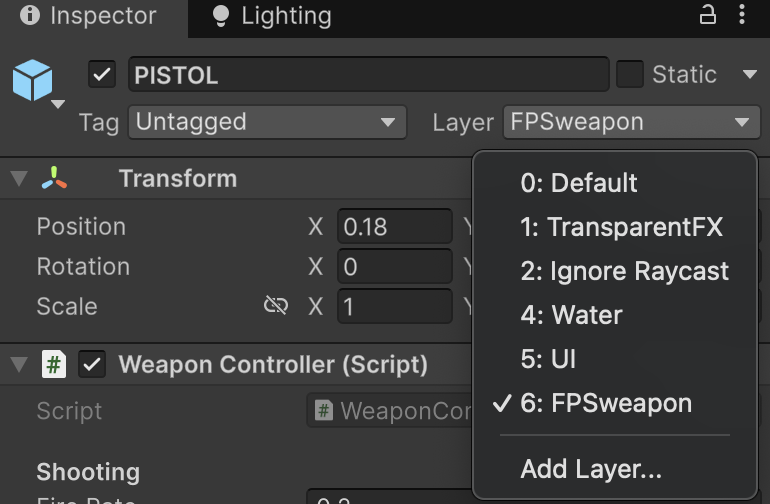The width and height of the screenshot is (770, 504).
Task: Click the Position X value field
Action: click(x=394, y=227)
